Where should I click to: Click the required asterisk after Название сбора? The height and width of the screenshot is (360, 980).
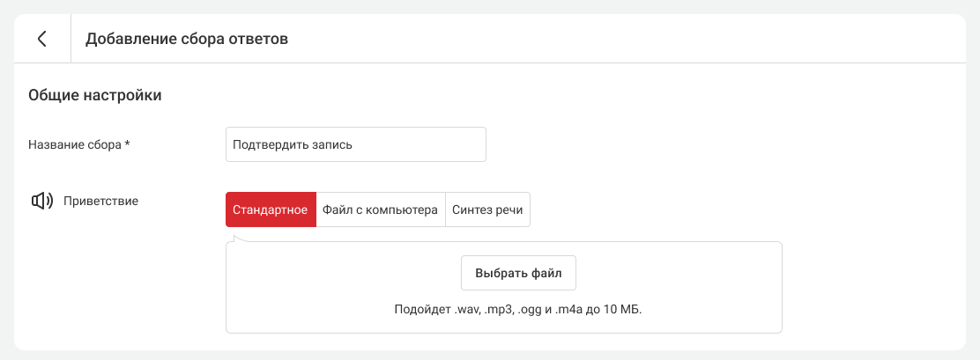(128, 144)
